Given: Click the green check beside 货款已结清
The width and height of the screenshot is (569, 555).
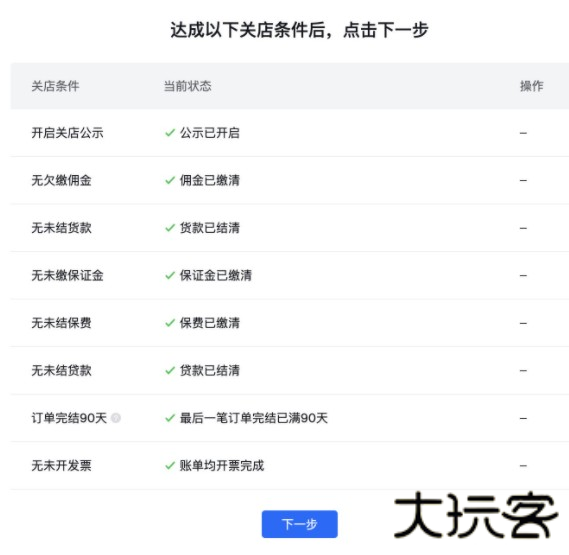Looking at the screenshot, I should 170,228.
